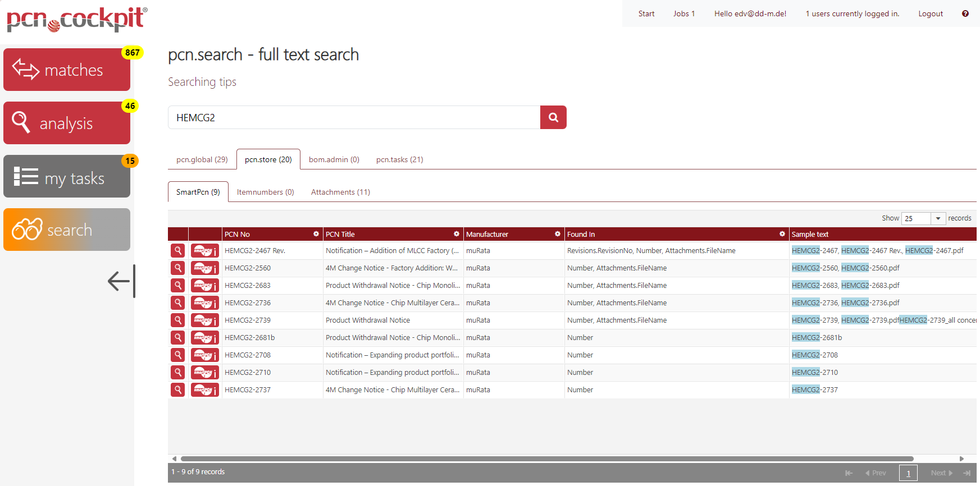The width and height of the screenshot is (980, 486).
Task: Click SmartPCN info icon for HEMCG2-2710
Action: point(205,373)
